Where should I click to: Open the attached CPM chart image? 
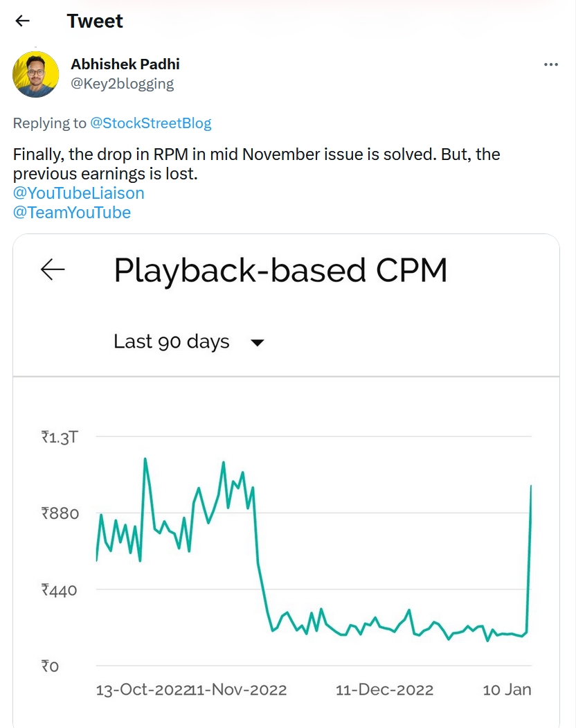point(286,481)
